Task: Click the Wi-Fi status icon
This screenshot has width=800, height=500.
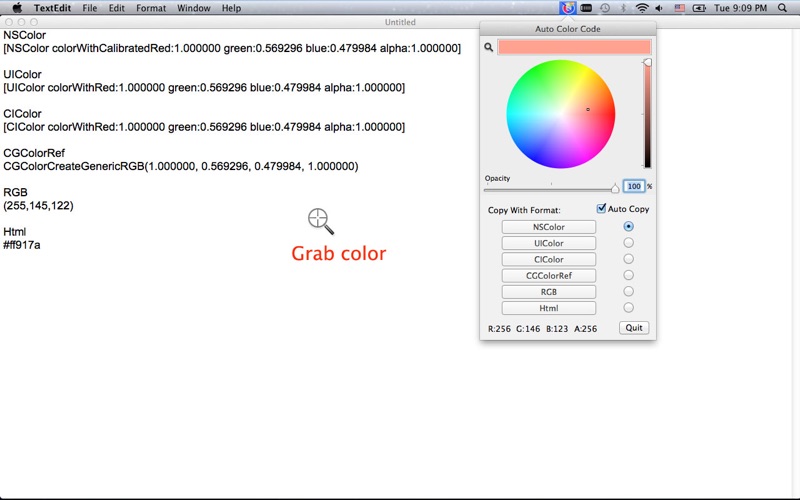Action: click(x=642, y=8)
